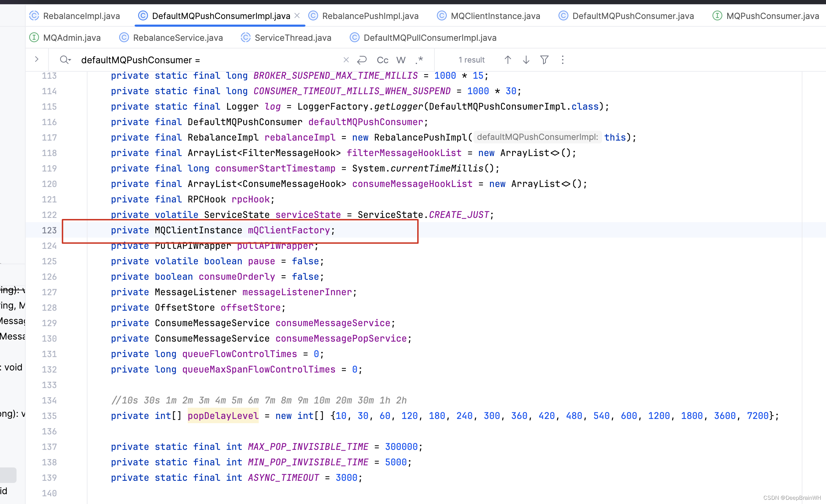Close the DefaultMQPushConsumerImpl.java tab
The image size is (826, 504).
297,16
